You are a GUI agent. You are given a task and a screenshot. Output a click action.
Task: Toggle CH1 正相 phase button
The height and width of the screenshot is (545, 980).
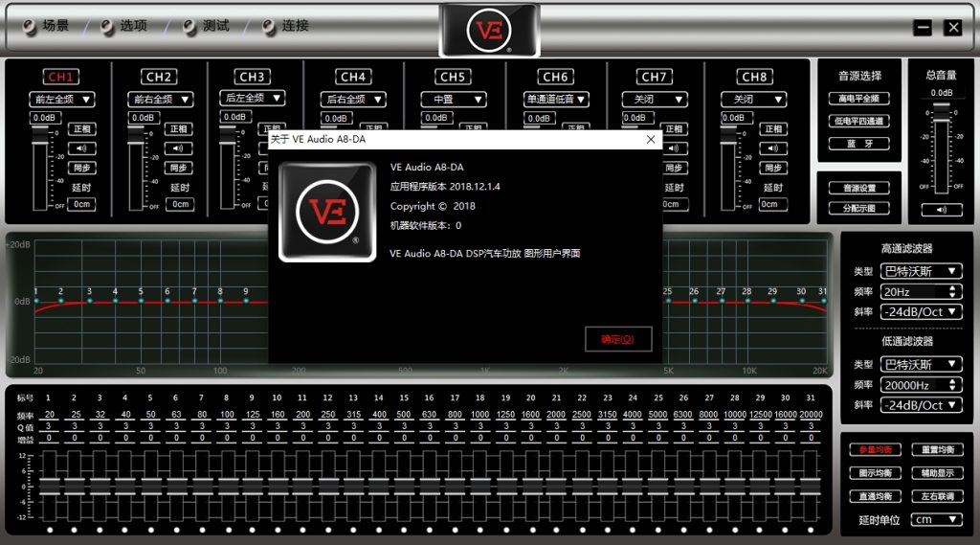(82, 129)
